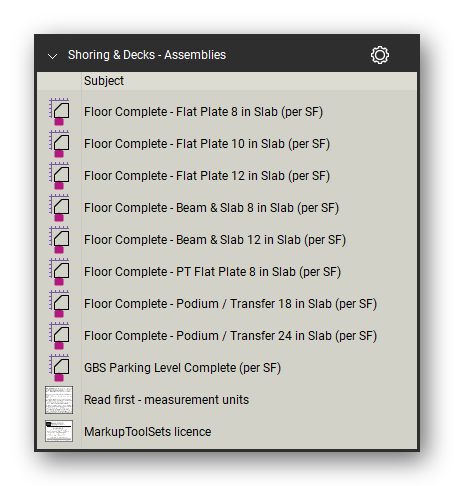Image resolution: width=454 pixels, height=486 pixels.
Task: Click text 'Floor Complete - Beam & Slab 8 in Slab (per SF)'
Action: 211,208
